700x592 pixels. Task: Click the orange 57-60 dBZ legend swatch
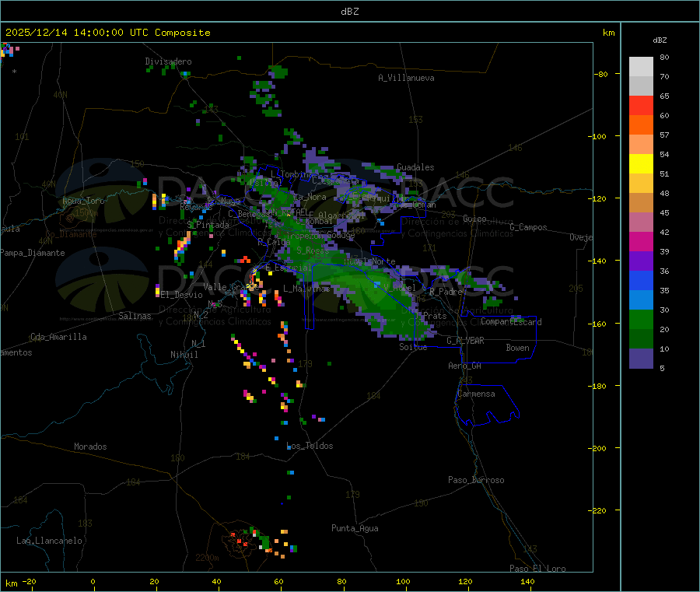pyautogui.click(x=641, y=125)
